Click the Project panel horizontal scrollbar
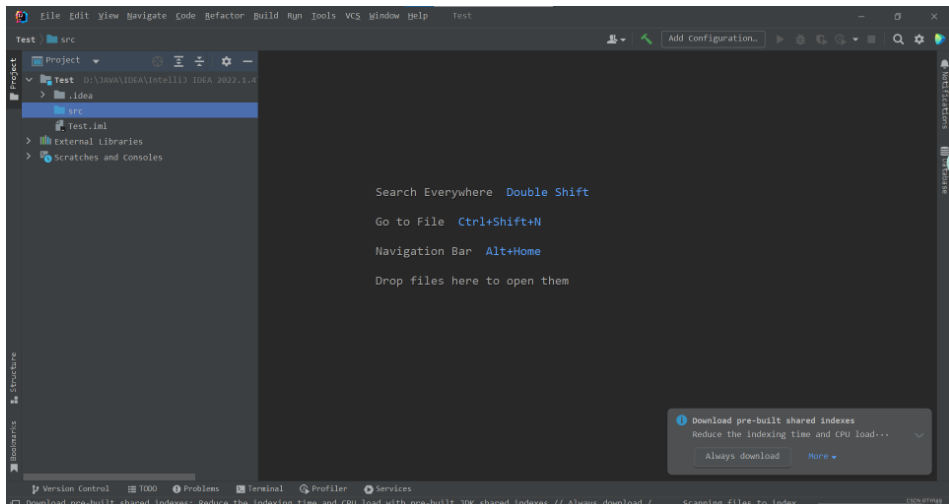 [109, 477]
